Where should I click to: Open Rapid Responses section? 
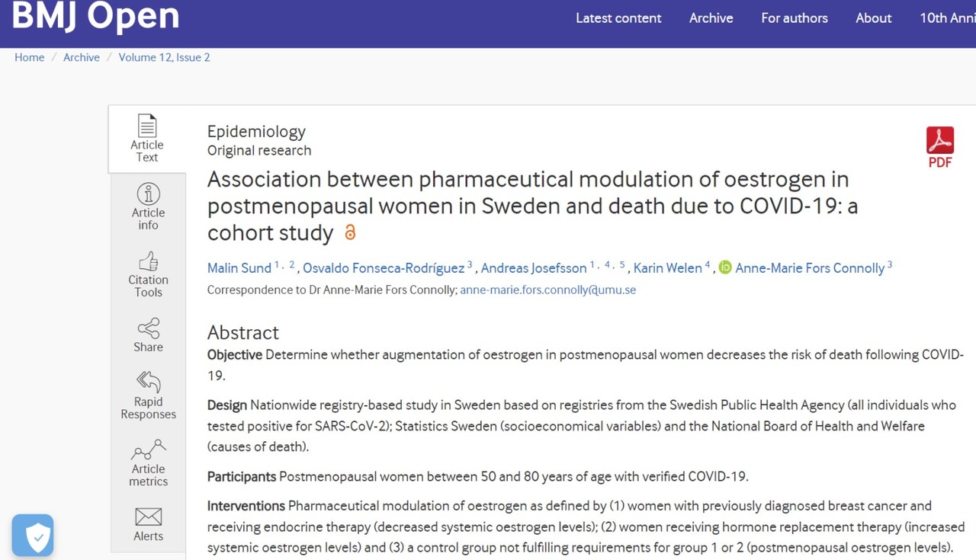(x=148, y=382)
